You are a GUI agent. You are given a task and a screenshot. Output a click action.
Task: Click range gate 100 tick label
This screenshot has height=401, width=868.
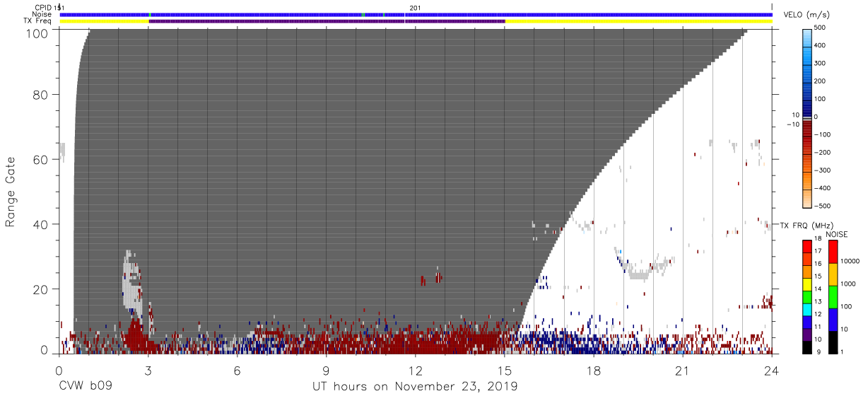pyautogui.click(x=37, y=33)
